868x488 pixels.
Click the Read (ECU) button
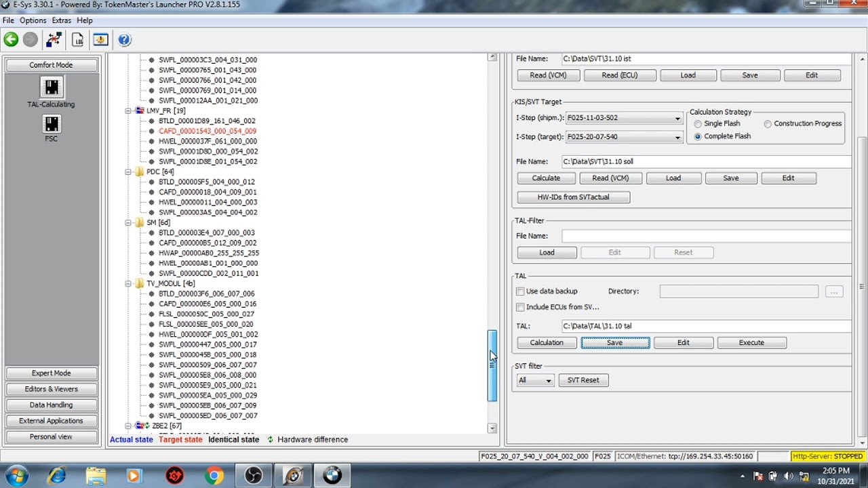620,75
